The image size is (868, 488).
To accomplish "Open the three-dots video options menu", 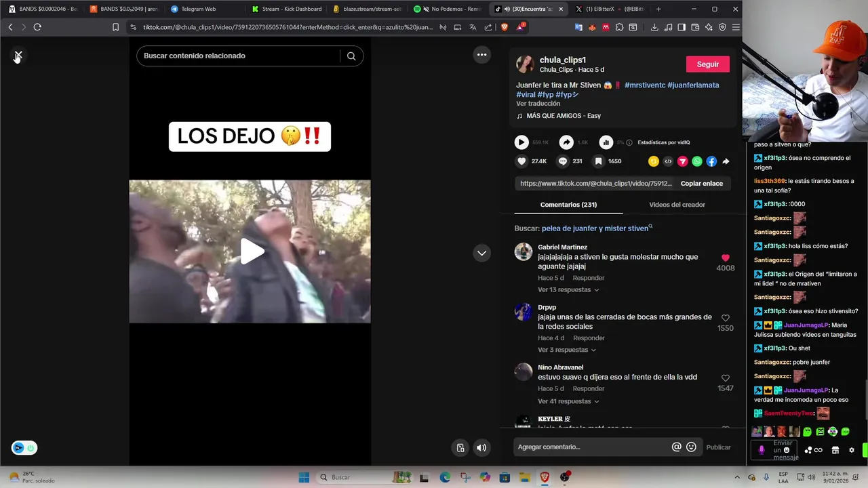I will [481, 55].
